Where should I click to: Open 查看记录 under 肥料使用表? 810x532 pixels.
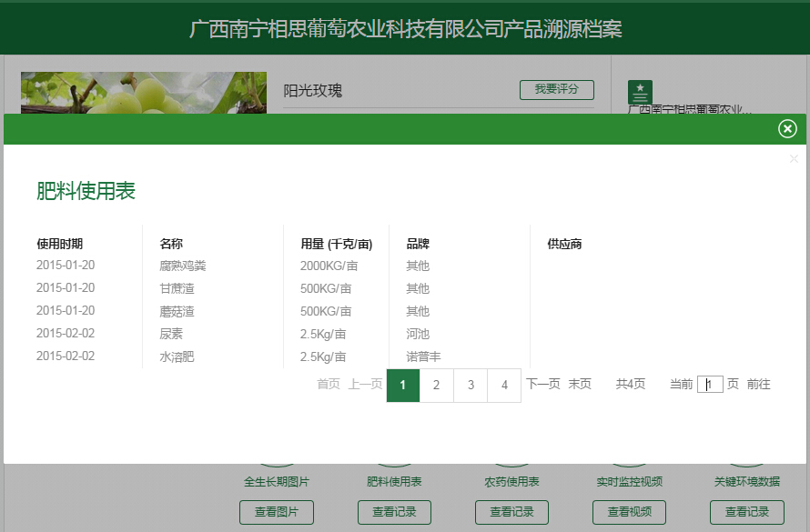point(394,512)
